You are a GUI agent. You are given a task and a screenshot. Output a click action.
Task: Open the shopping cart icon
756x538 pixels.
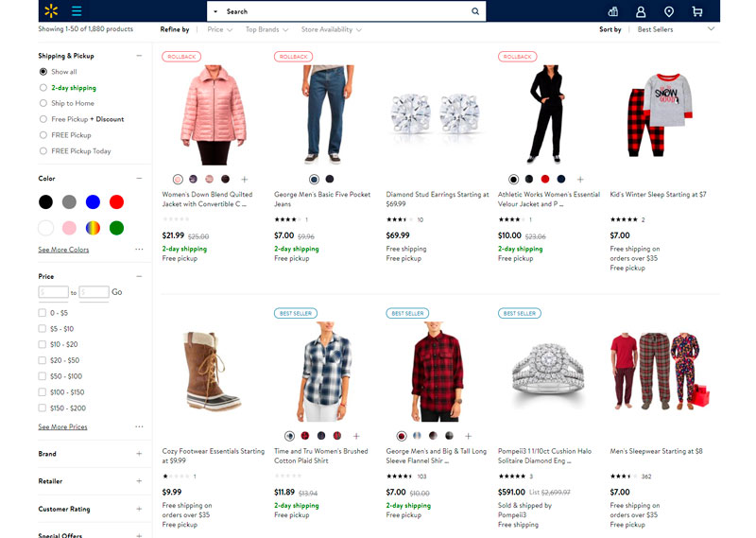click(x=696, y=11)
